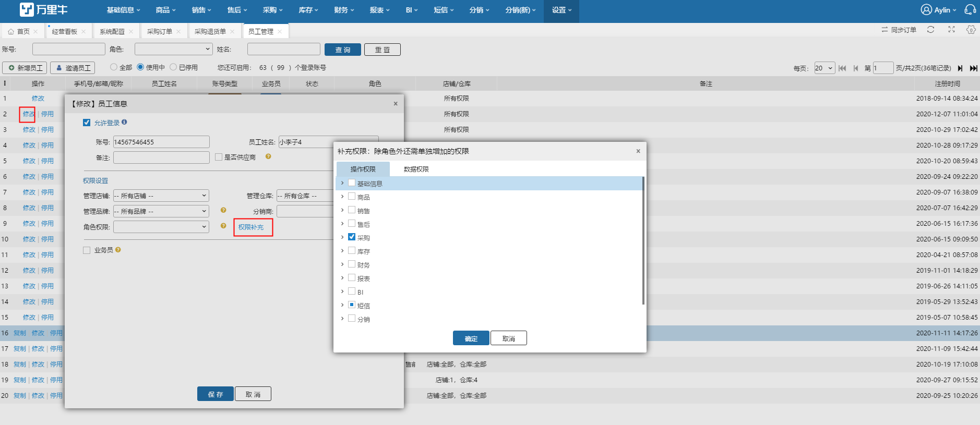Click the 查询 search button
Screen dimensions: 980x425
[343, 50]
